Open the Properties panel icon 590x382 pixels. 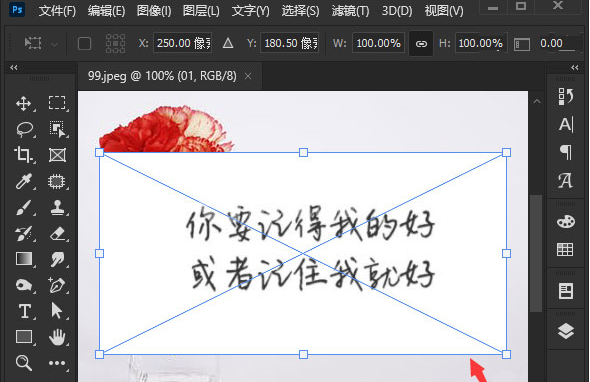click(x=566, y=291)
